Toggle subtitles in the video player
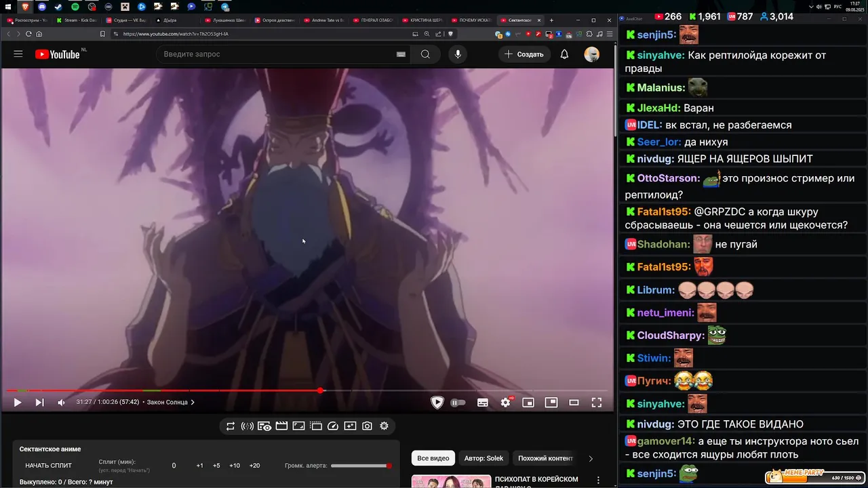 click(483, 403)
